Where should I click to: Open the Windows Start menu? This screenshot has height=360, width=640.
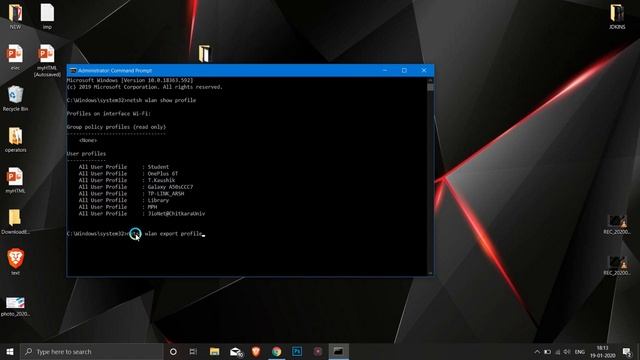click(x=10, y=351)
